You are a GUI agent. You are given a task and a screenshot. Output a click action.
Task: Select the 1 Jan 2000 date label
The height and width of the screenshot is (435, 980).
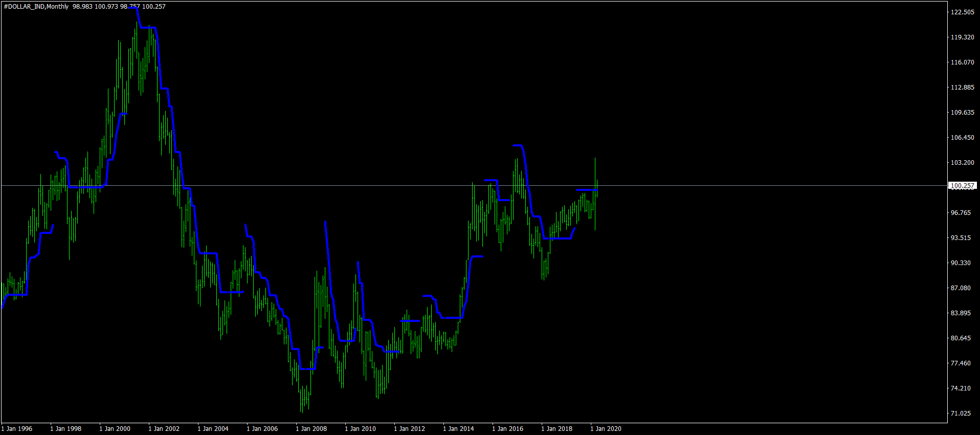[115, 429]
